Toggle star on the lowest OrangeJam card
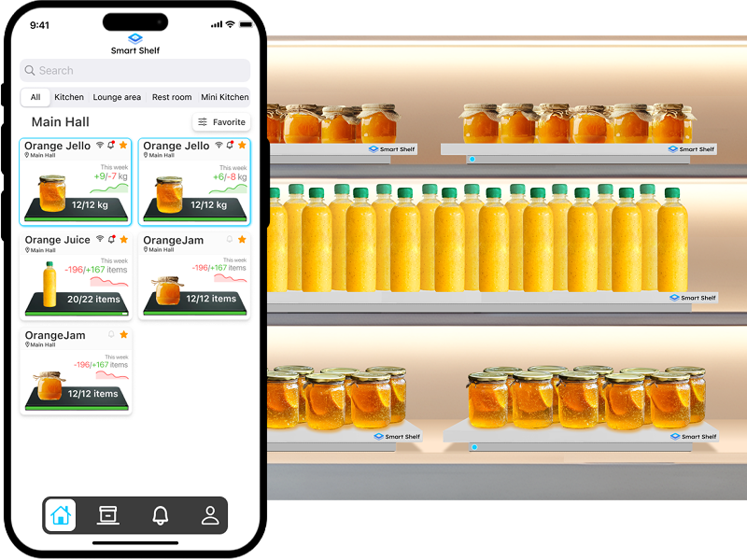Viewport: 747px width, 560px height. pyautogui.click(x=124, y=334)
